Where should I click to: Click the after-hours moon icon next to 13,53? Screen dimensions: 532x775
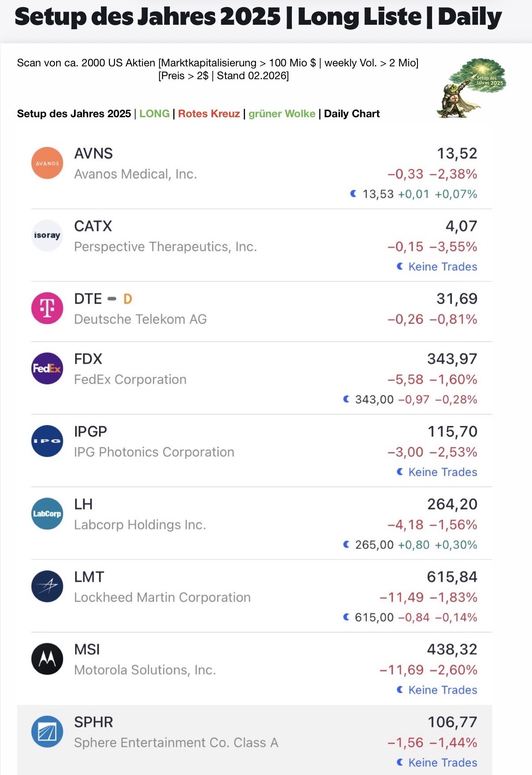coord(353,194)
